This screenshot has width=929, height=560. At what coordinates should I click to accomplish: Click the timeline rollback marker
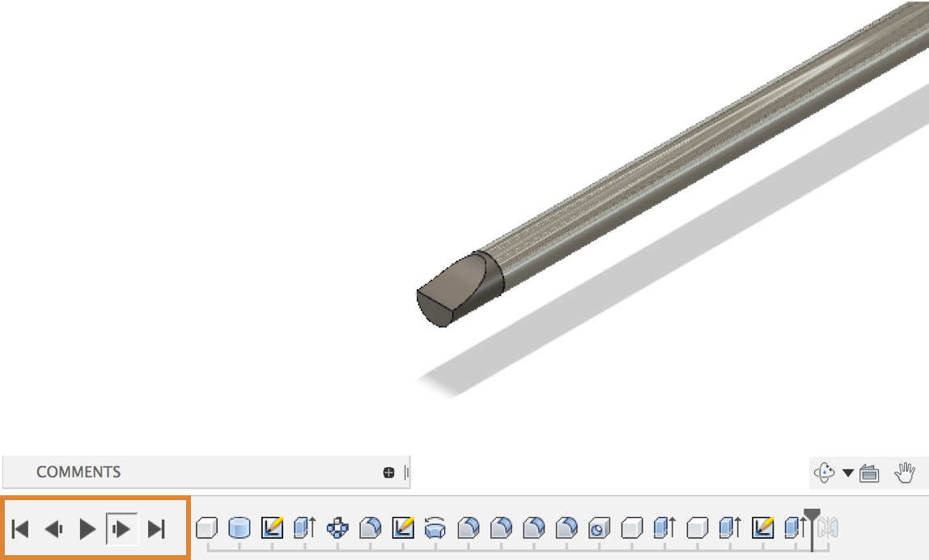click(812, 515)
